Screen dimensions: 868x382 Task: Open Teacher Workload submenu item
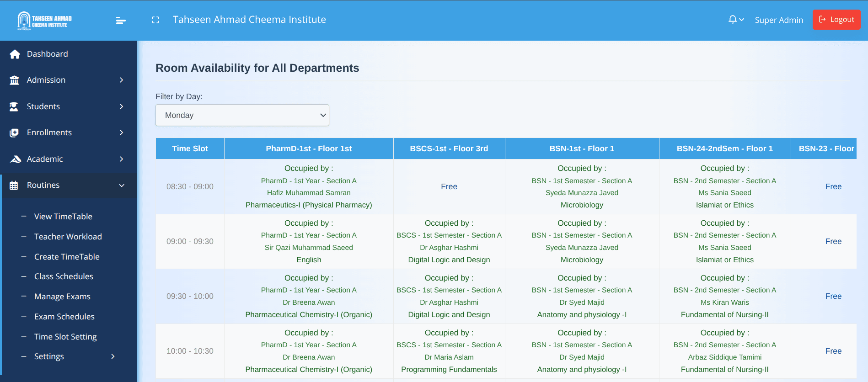[68, 237]
